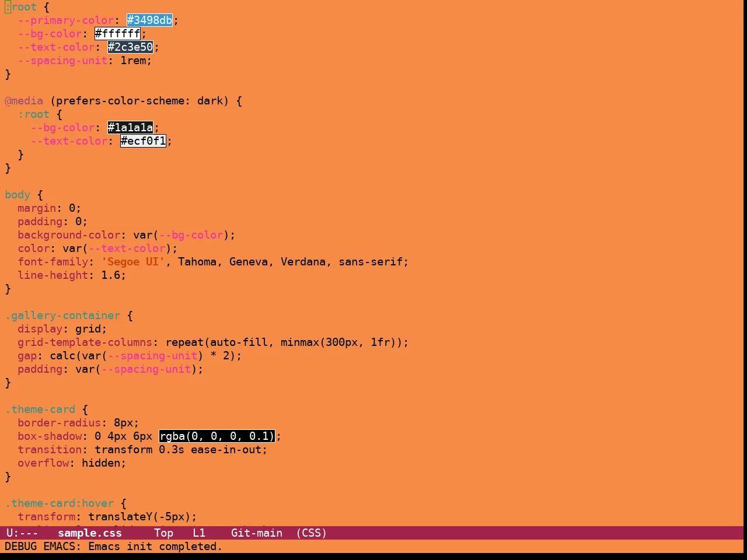Click the background-color property
The width and height of the screenshot is (747, 560).
click(69, 235)
